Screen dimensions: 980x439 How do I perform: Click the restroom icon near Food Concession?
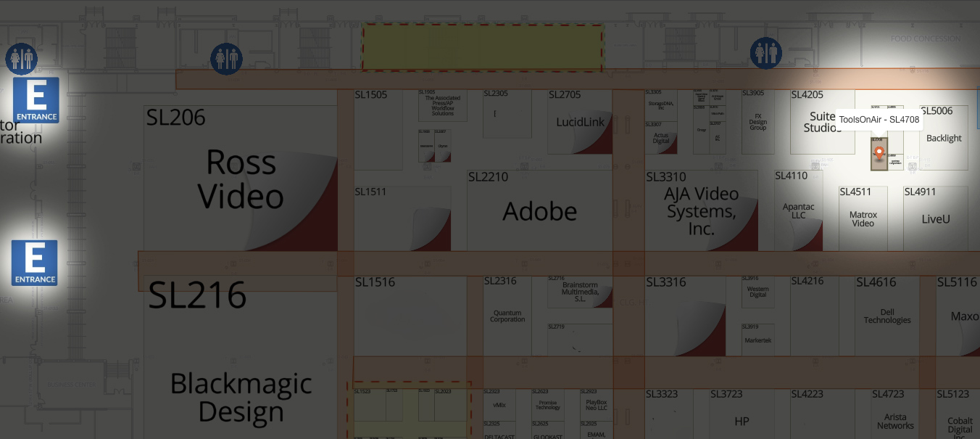pyautogui.click(x=766, y=53)
